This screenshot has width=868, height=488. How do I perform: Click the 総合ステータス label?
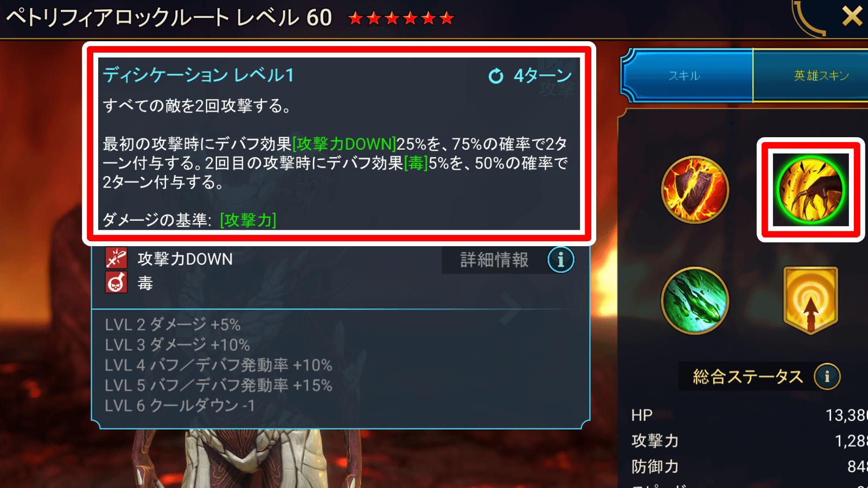[748, 376]
